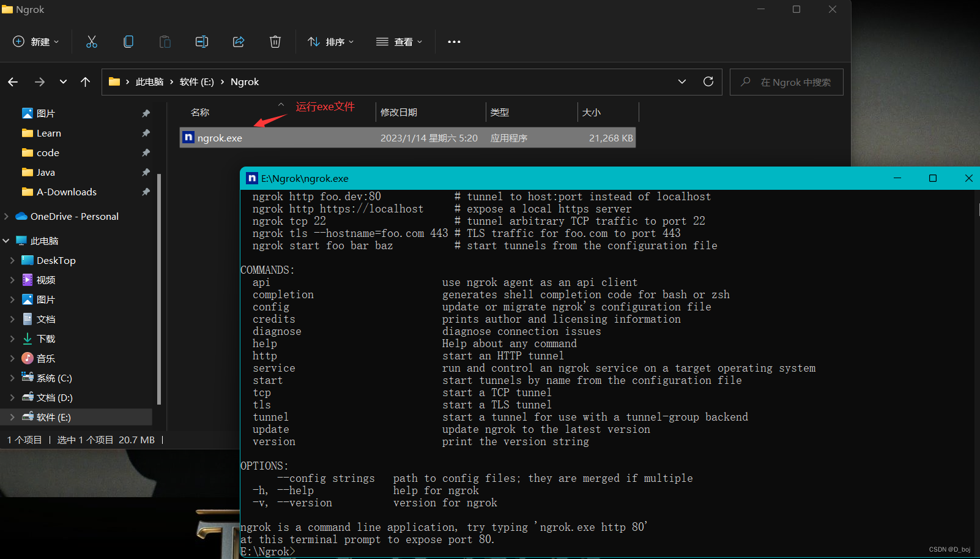Click the pin icon beside code folder
The width and height of the screenshot is (980, 559).
146,152
